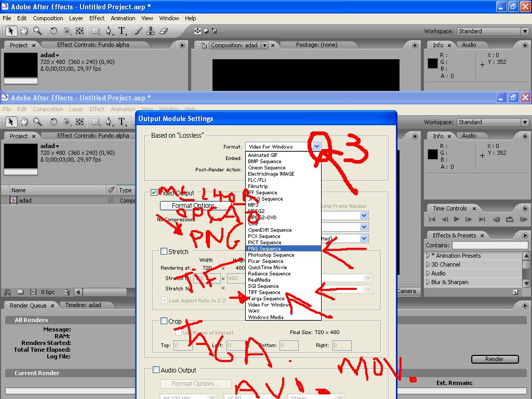Click the trash delete icon in Project panel
Screen dimensions: 532x399
pyautogui.click(x=67, y=292)
